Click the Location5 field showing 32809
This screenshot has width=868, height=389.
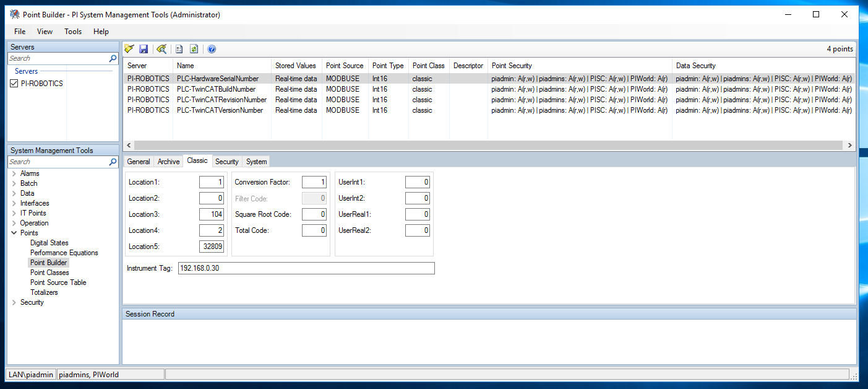(x=212, y=247)
